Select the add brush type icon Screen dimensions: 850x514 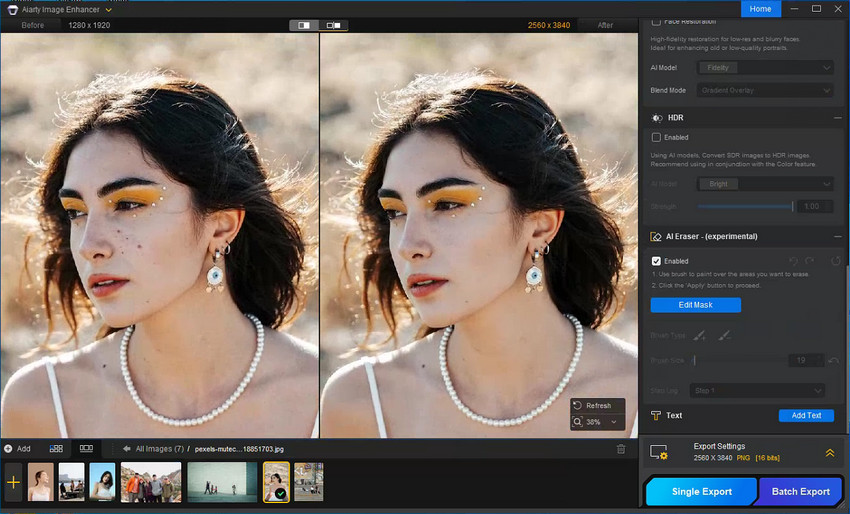click(699, 336)
